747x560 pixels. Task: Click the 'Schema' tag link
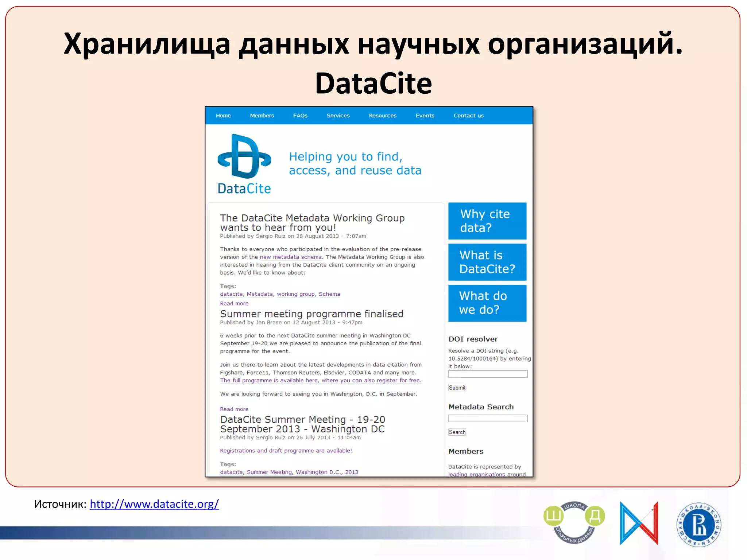pos(329,294)
